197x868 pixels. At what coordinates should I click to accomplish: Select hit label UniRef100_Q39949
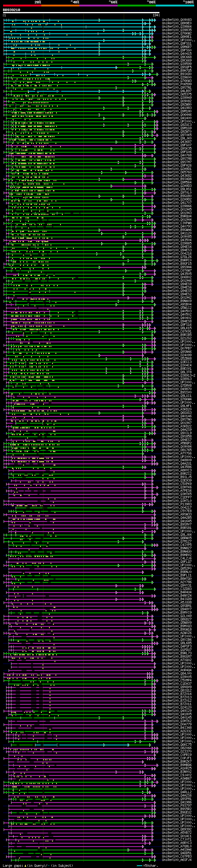pyautogui.click(x=177, y=98)
